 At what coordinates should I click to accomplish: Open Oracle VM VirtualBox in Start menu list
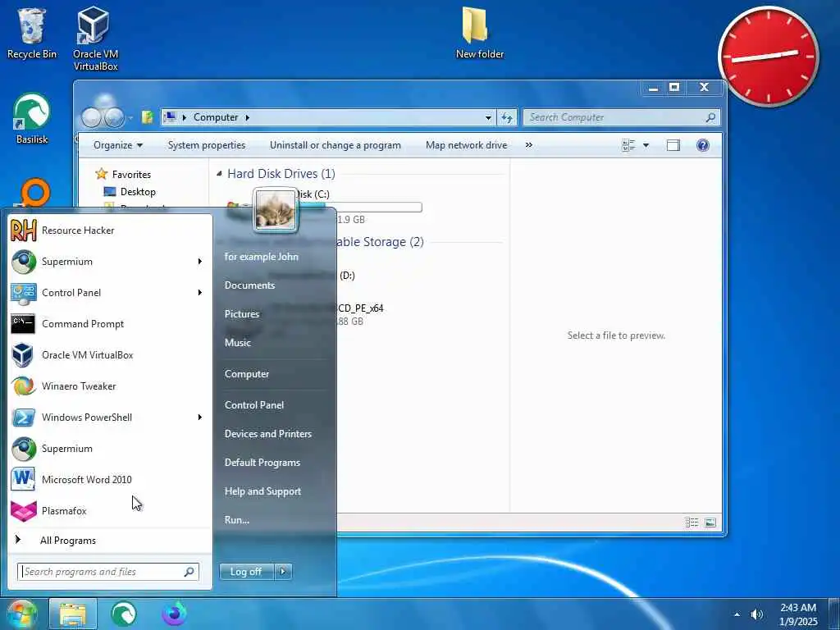[x=110, y=354]
